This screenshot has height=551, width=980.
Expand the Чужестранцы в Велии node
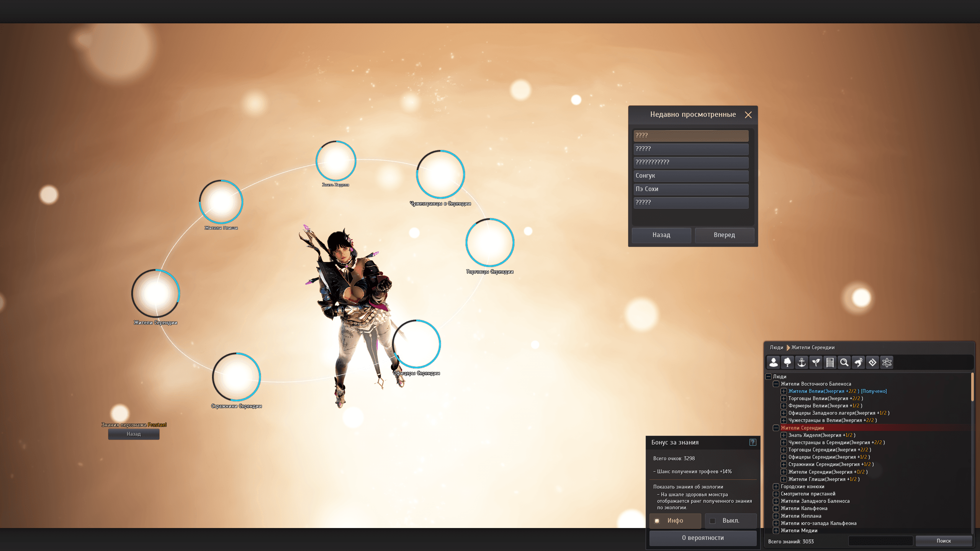[784, 420]
